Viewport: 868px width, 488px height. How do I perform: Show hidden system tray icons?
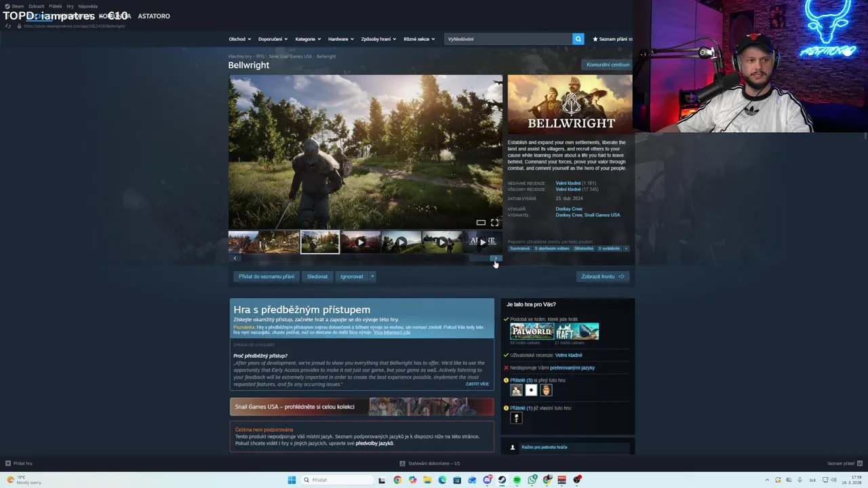point(767,480)
